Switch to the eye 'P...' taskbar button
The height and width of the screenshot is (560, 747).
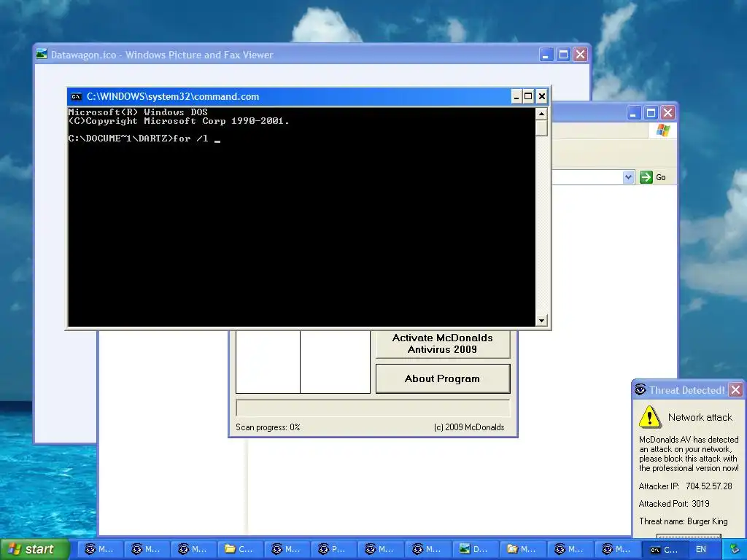point(336,550)
